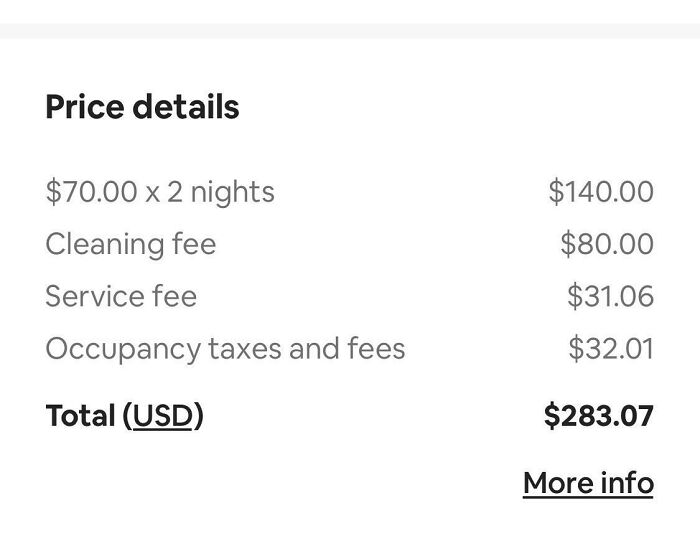700x541 pixels.
Task: Click the word Occupancy in the fee list
Action: click(122, 349)
